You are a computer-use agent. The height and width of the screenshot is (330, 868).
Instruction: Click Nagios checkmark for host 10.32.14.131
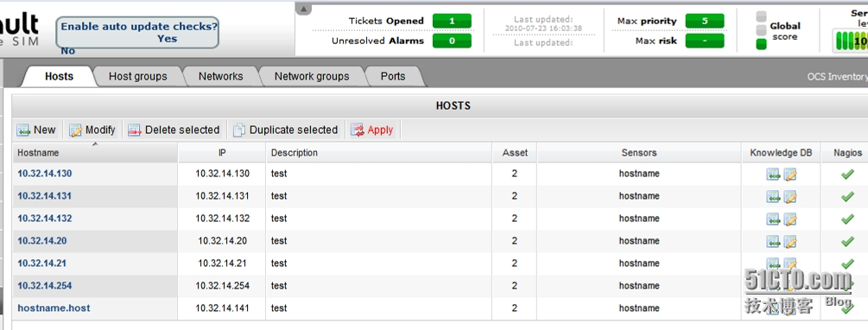(x=847, y=197)
